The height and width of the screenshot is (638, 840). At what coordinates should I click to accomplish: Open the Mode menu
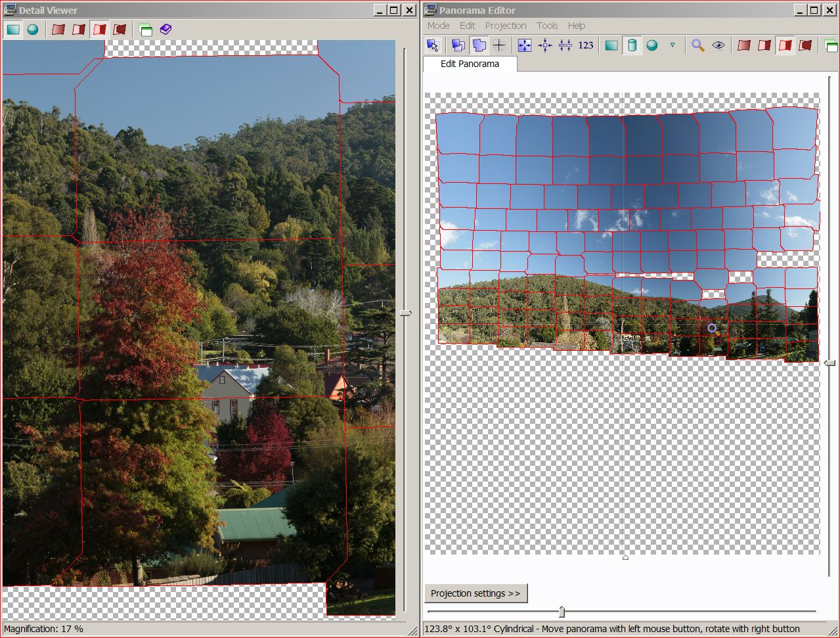point(438,26)
